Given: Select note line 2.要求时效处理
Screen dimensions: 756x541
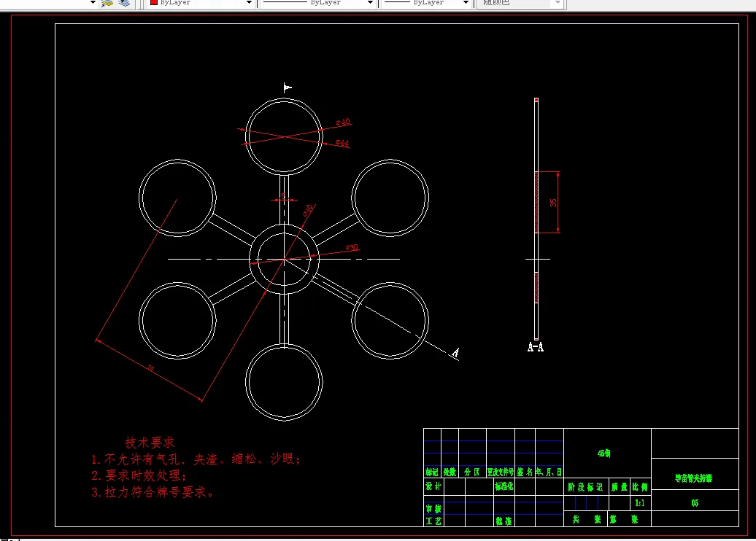Looking at the screenshot, I should 139,475.
